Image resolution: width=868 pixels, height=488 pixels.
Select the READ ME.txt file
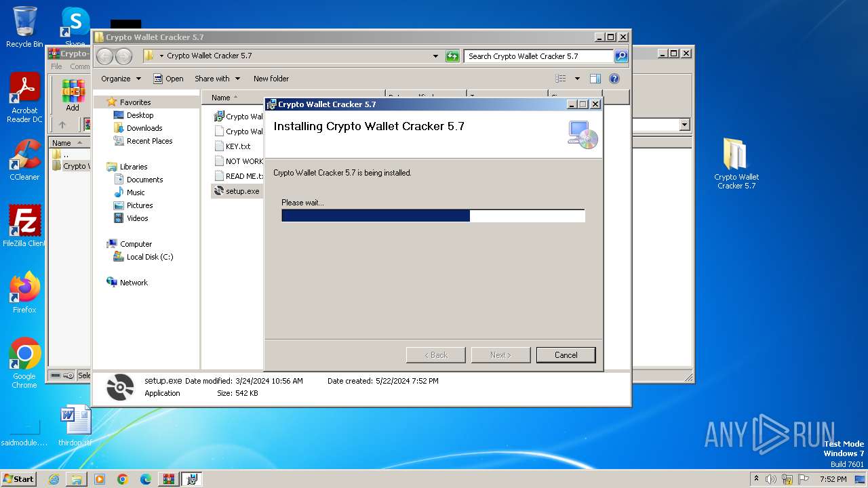click(239, 176)
